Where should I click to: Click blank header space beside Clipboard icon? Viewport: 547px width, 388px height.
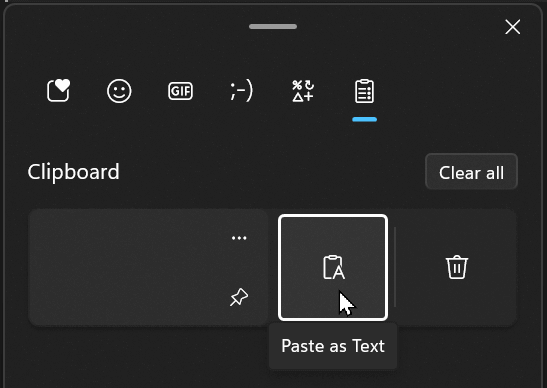454,91
